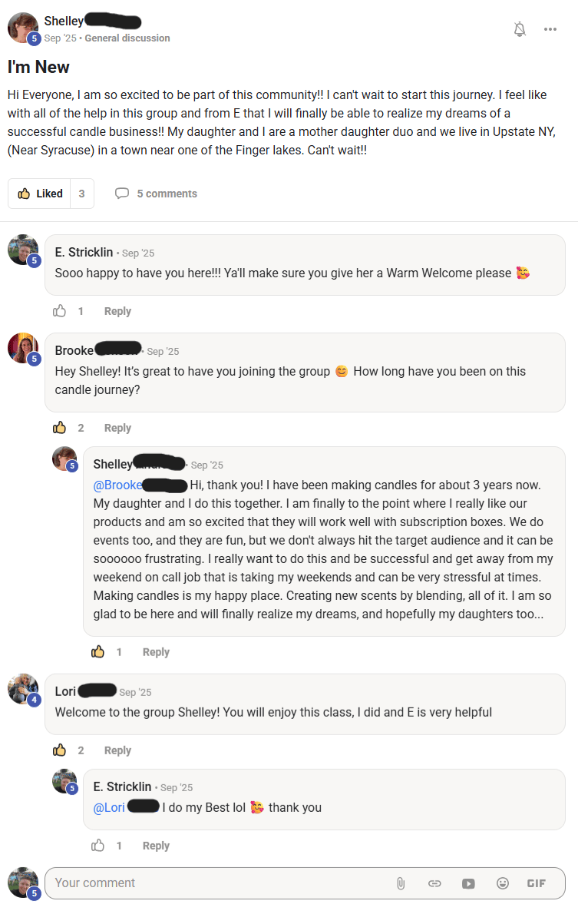The width and height of the screenshot is (578, 924).
Task: Insert a link into the comment
Action: 434,883
